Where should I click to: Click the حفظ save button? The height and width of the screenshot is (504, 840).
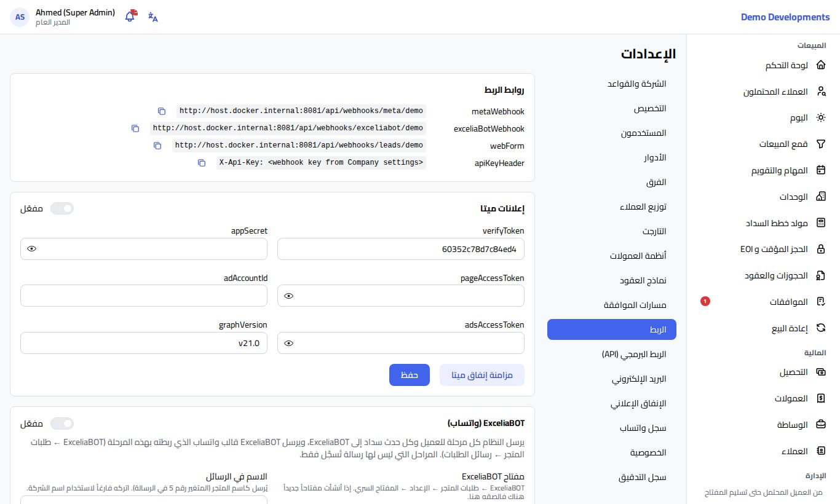pyautogui.click(x=410, y=375)
